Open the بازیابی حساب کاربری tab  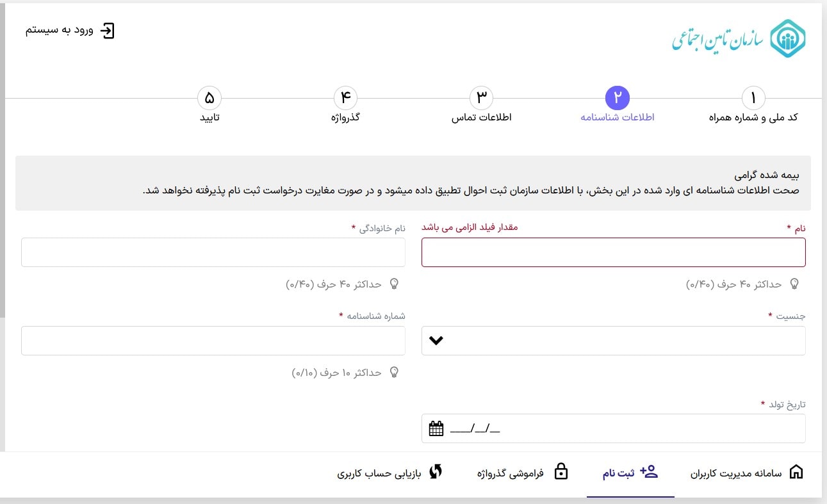click(x=390, y=473)
